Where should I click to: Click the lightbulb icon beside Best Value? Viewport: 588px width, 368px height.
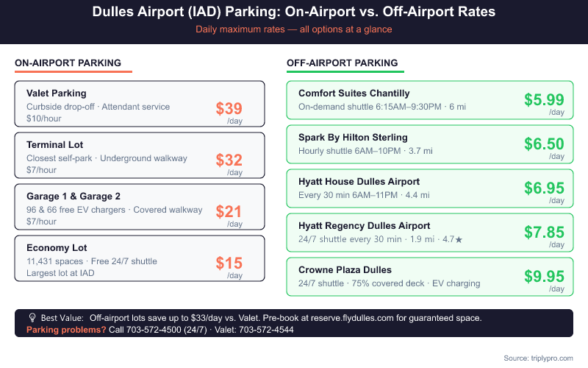click(x=32, y=318)
